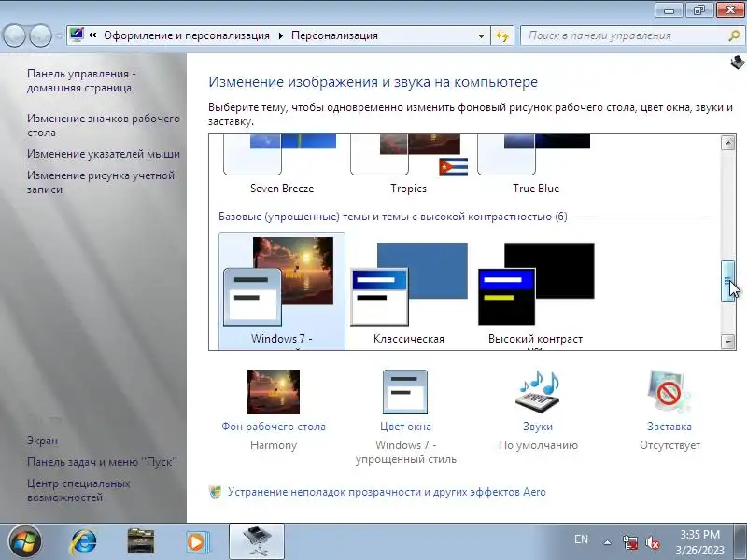Show hidden tray icons arrow
The height and width of the screenshot is (560, 747).
[x=608, y=542]
